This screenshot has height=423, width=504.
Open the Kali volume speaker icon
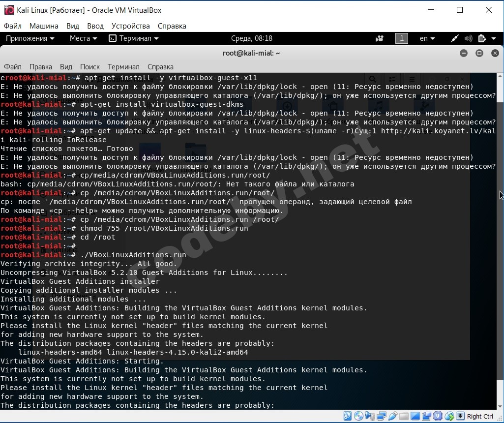tap(468, 38)
